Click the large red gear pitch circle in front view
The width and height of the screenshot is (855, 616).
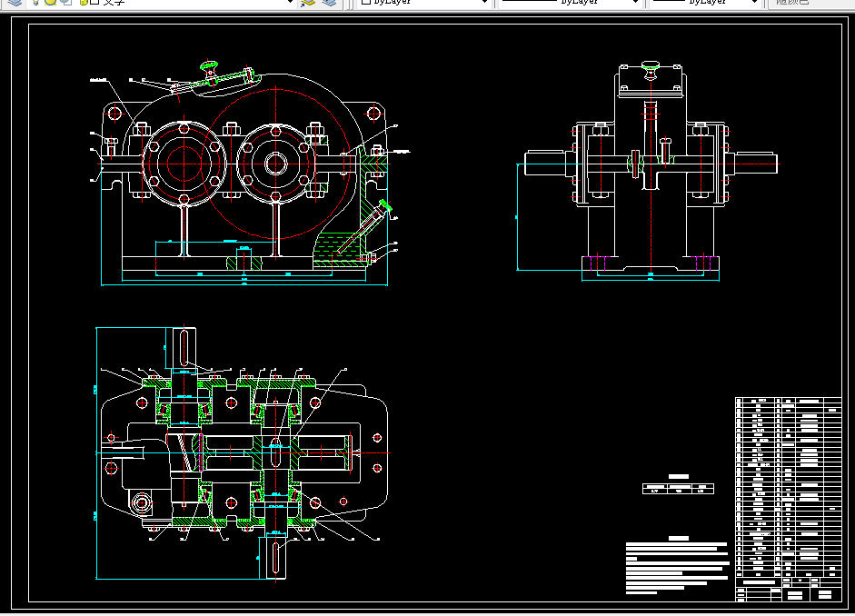(276, 163)
